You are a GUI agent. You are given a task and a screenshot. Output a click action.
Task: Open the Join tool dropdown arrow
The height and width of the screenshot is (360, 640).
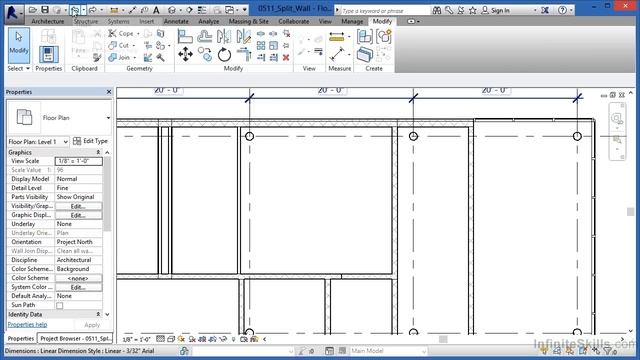[134, 58]
